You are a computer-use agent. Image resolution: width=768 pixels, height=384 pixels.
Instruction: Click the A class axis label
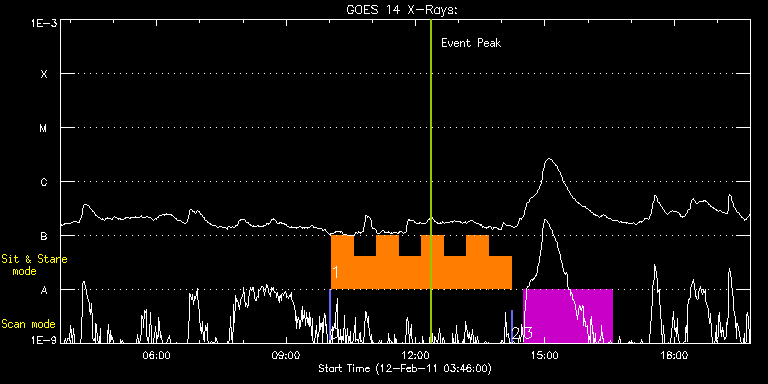click(44, 290)
